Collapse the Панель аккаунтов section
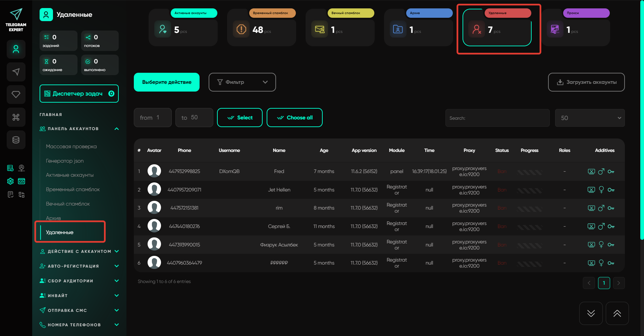The image size is (644, 336). coord(116,129)
